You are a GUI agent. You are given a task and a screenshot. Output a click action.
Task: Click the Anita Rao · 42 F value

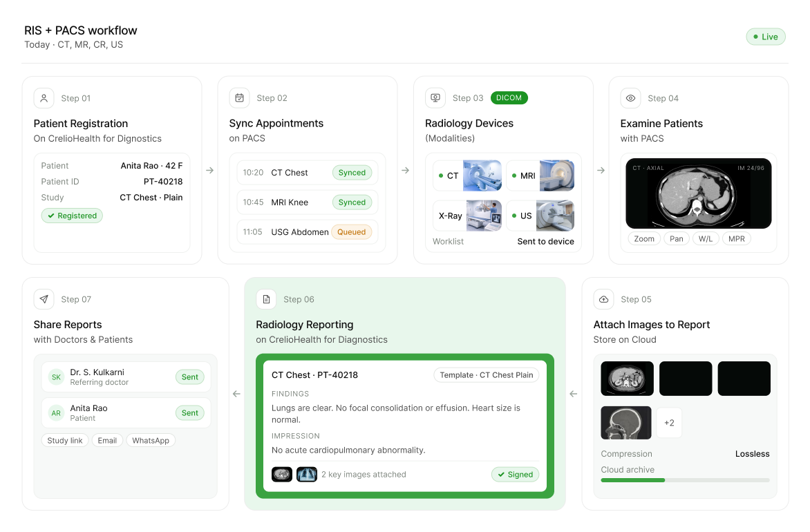coord(151,166)
